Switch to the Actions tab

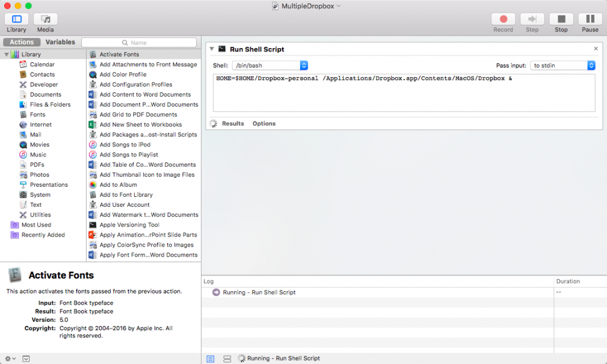[22, 42]
